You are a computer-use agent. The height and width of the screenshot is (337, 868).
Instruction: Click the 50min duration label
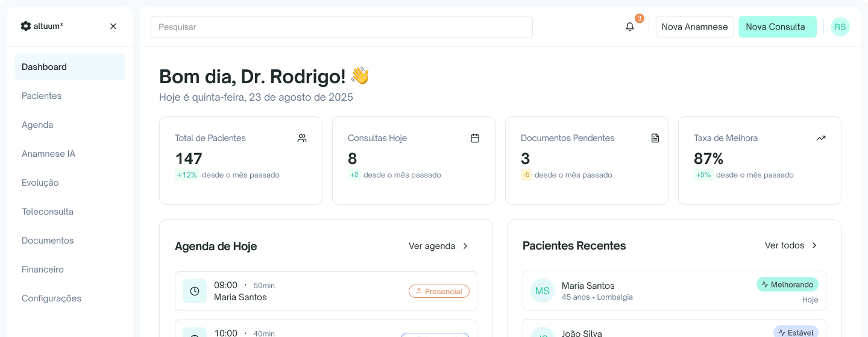pyautogui.click(x=264, y=285)
